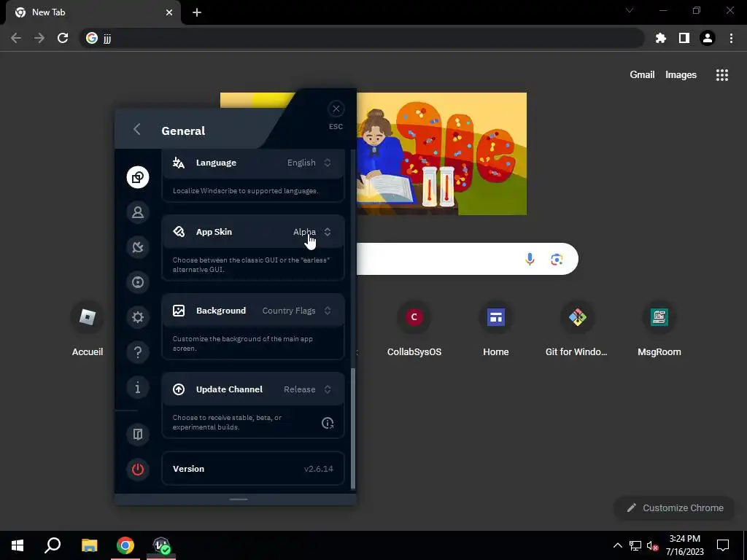Screen dimensions: 747x560
Task: Click the Windscribe taskbar icon
Action: (x=161, y=545)
